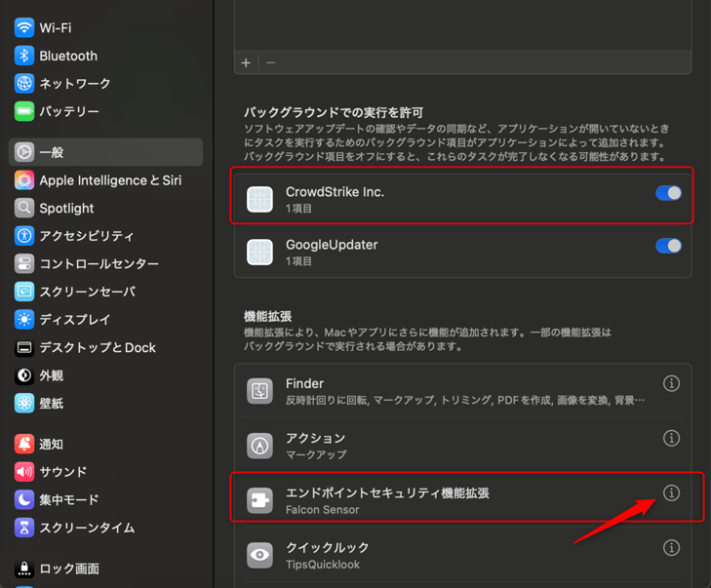Open the バッテリー battery icon
Screen dimensions: 711x588
pyautogui.click(x=24, y=111)
